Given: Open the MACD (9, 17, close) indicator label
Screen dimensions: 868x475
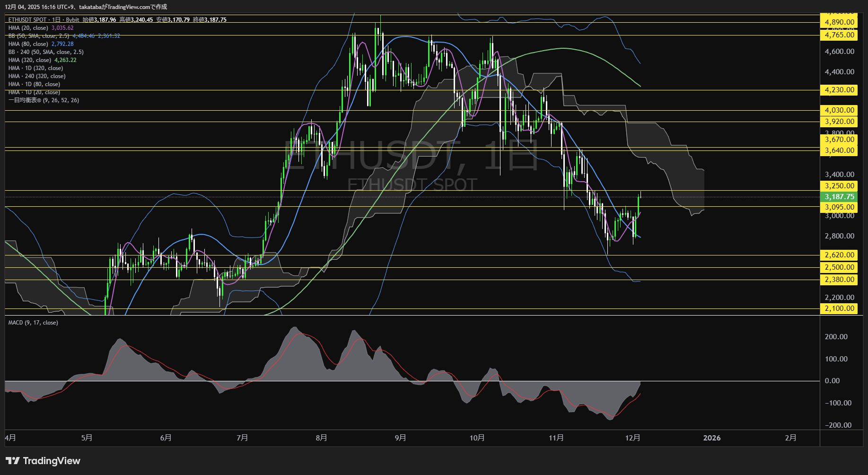Looking at the screenshot, I should (x=33, y=323).
